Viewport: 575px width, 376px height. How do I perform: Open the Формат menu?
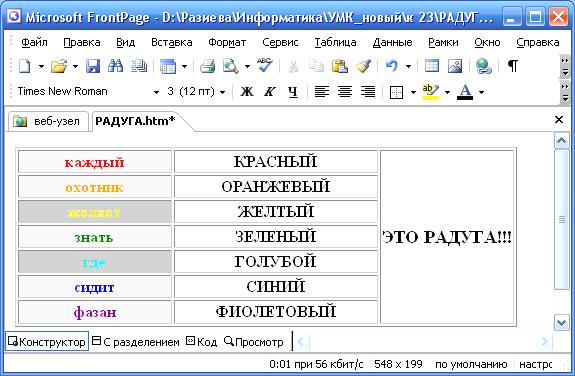click(x=227, y=42)
